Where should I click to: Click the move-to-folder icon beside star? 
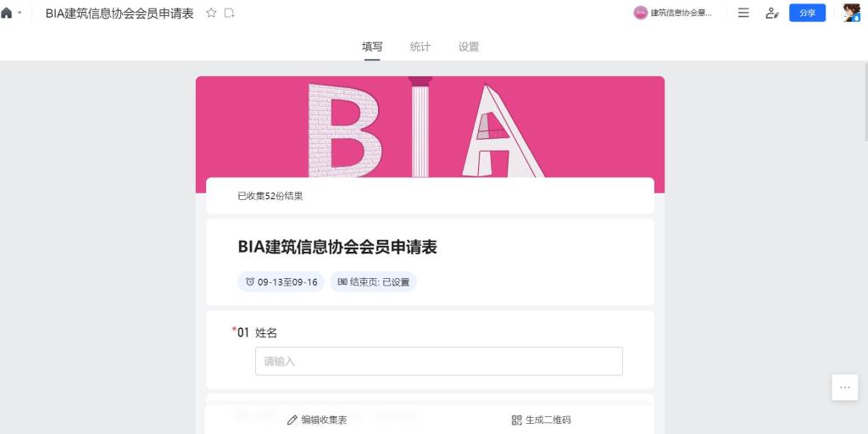(229, 14)
